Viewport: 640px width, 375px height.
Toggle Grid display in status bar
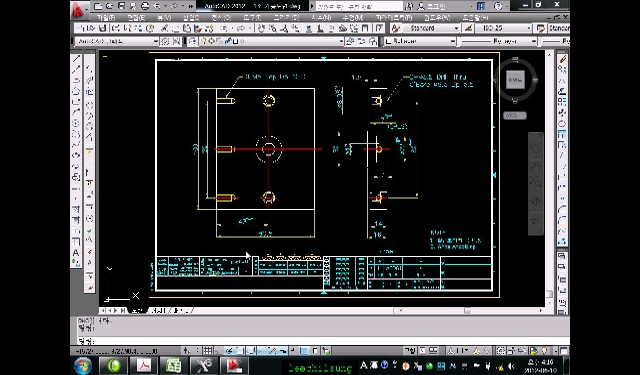pyautogui.click(x=208, y=351)
